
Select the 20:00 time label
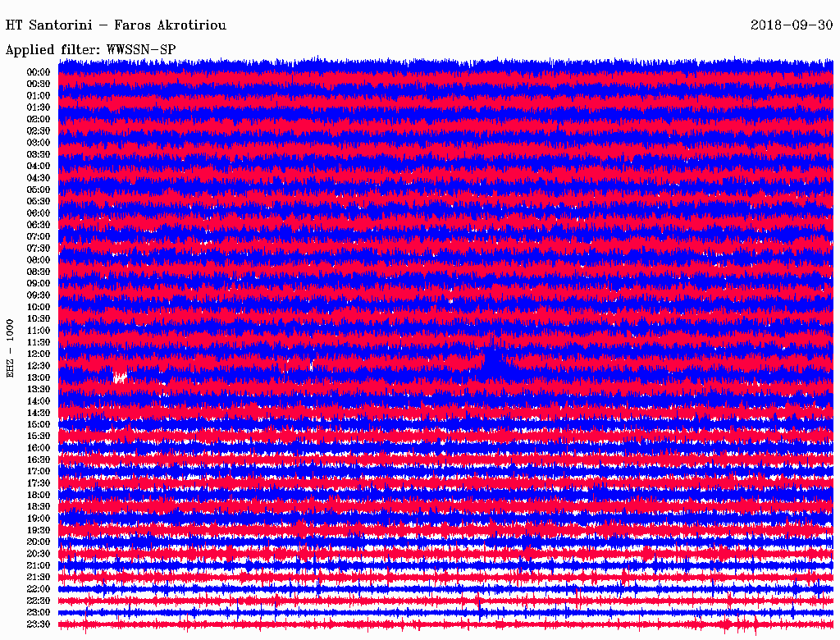tap(39, 542)
